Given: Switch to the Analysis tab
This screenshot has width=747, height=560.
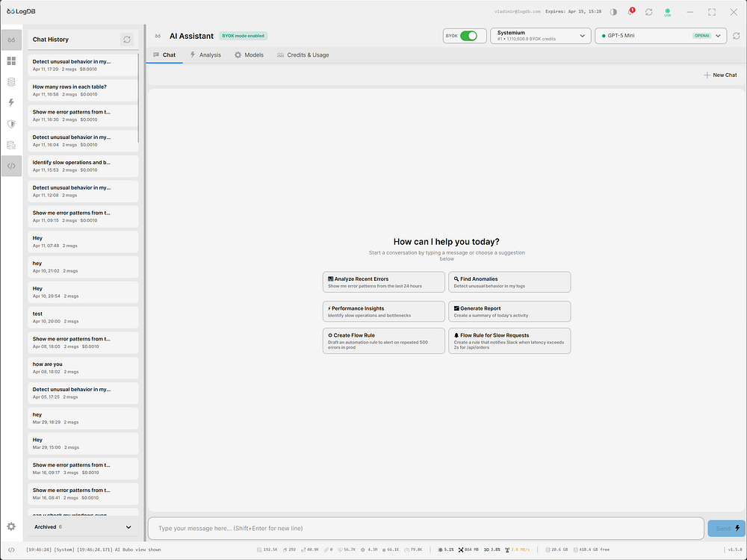Looking at the screenshot, I should click(x=205, y=55).
